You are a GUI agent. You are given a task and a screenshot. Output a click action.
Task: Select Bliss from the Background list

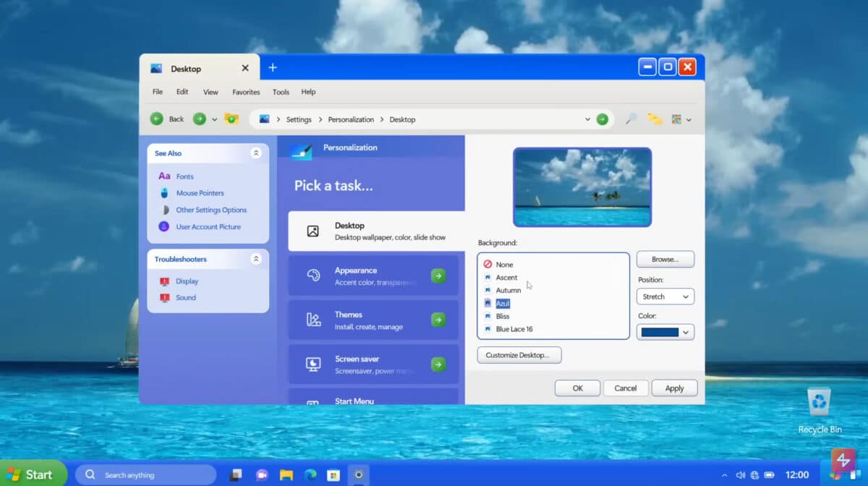pyautogui.click(x=503, y=316)
